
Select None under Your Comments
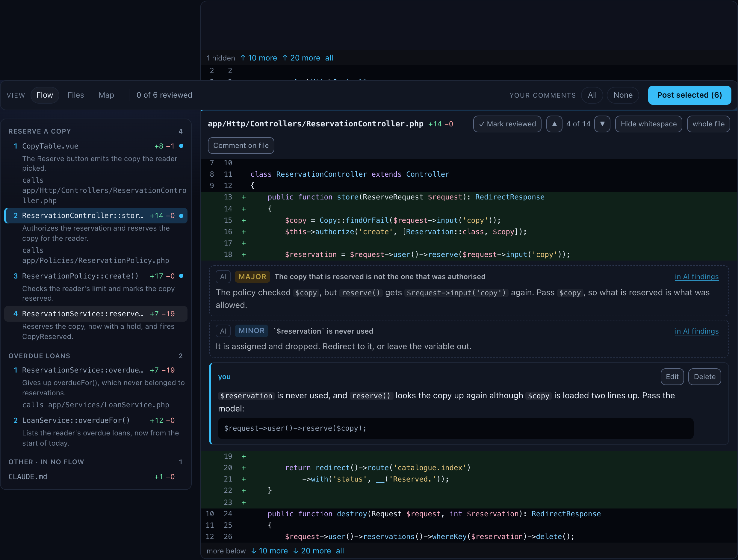click(623, 95)
